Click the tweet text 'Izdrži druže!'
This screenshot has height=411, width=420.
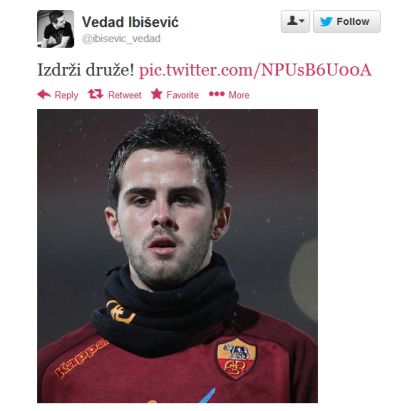86,70
